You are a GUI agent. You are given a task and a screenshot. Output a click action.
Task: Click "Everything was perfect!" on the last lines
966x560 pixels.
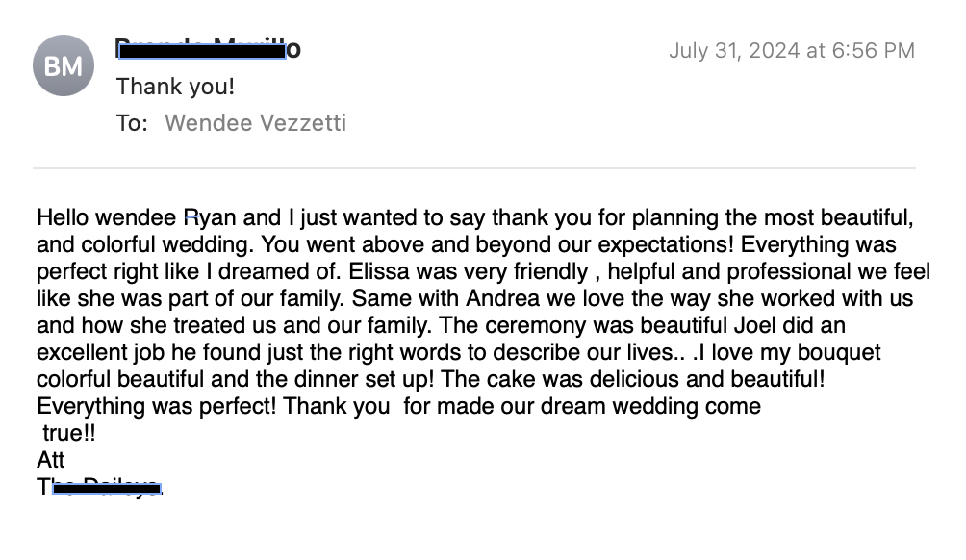point(158,406)
